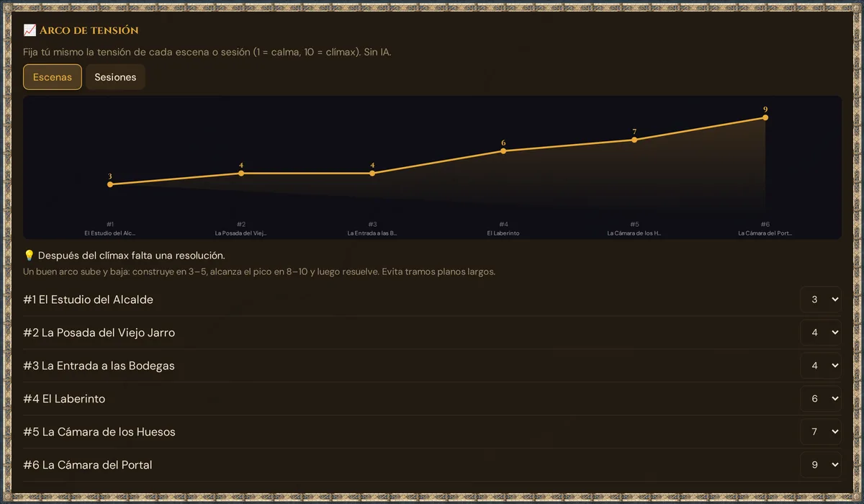Viewport: 864px width, 504px height.
Task: Click the '#3 La Entrada a las Bodegas' row label
Action: click(x=99, y=366)
